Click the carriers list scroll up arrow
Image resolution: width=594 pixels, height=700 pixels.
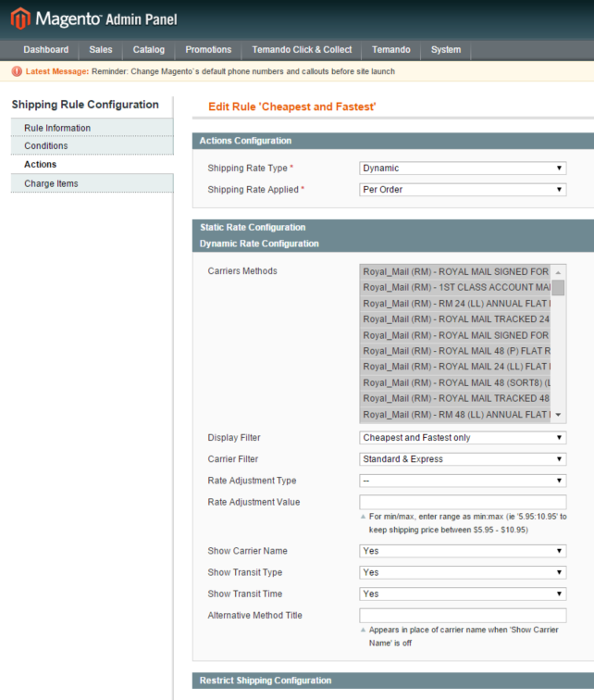click(x=558, y=272)
